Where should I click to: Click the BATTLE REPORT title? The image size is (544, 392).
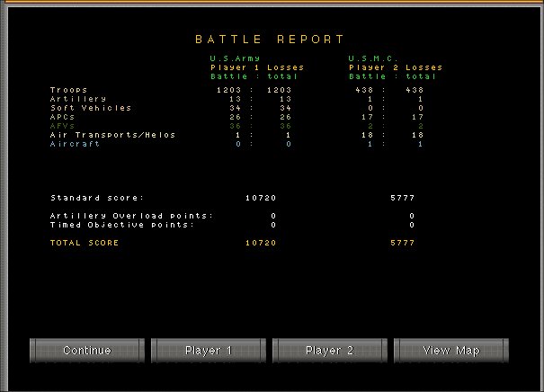[x=270, y=40]
